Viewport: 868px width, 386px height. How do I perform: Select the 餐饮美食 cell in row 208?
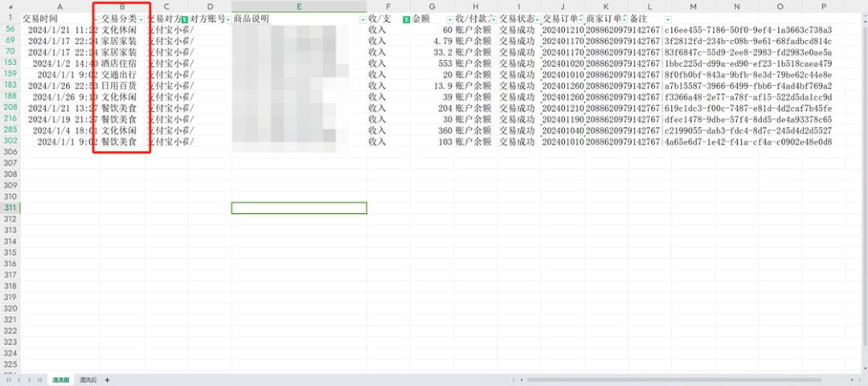pyautogui.click(x=122, y=108)
